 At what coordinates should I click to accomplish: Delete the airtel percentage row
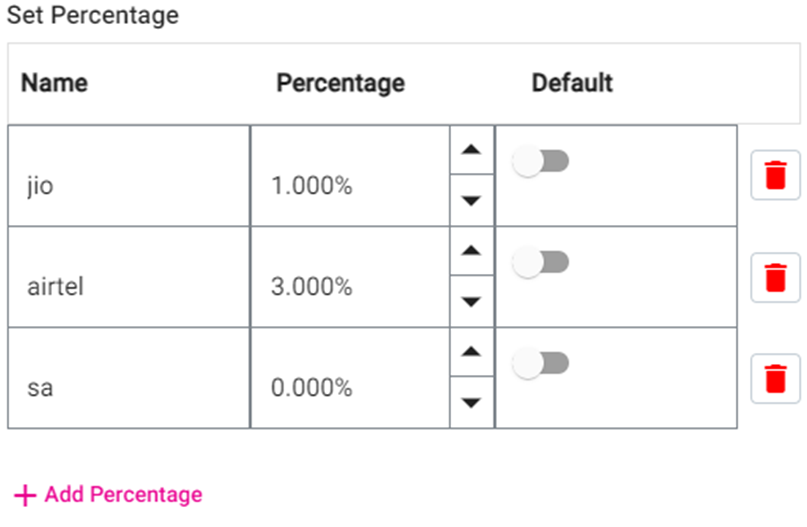coord(775,278)
